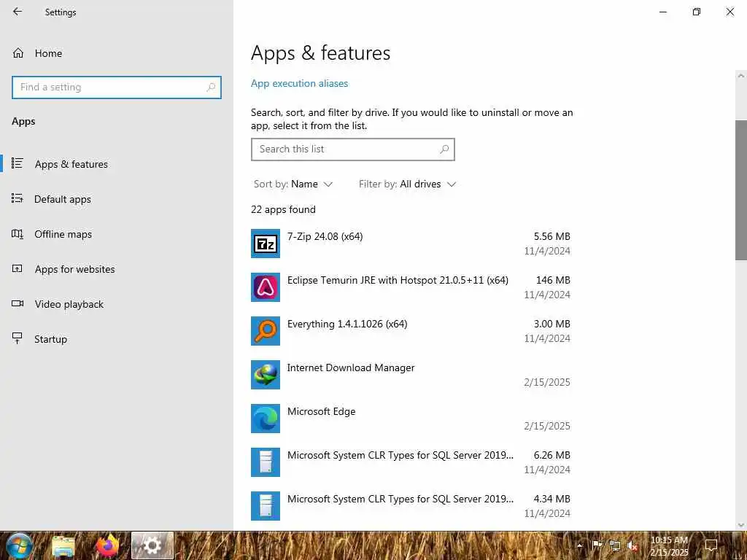Click the Find a setting field

click(117, 87)
